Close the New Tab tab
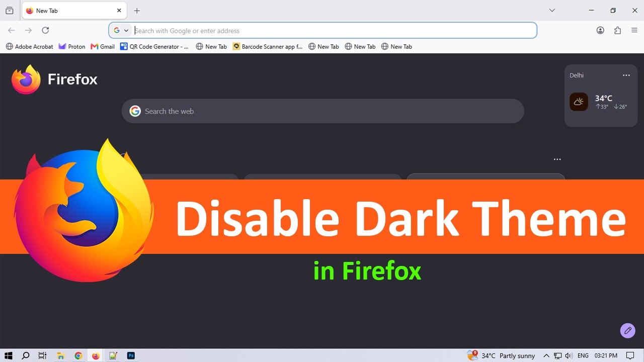The width and height of the screenshot is (644, 362). pyautogui.click(x=119, y=11)
